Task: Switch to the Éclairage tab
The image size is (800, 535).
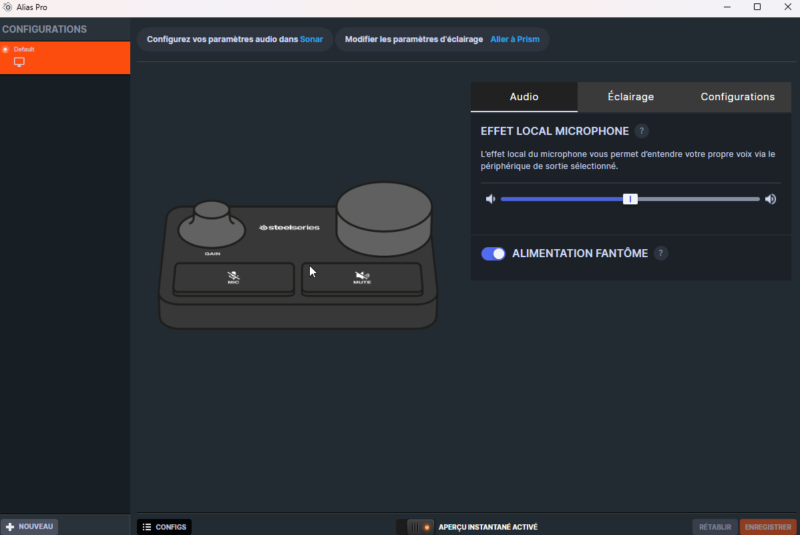Action: [630, 97]
